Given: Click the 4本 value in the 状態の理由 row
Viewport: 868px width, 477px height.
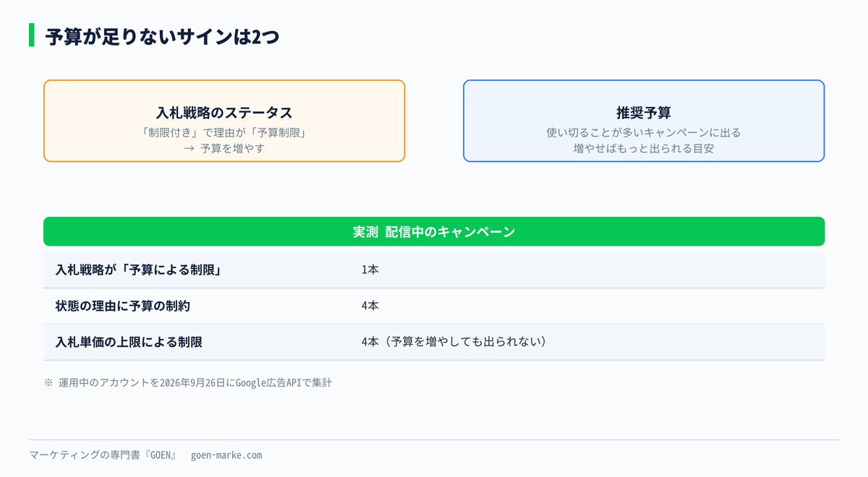Looking at the screenshot, I should 370,306.
